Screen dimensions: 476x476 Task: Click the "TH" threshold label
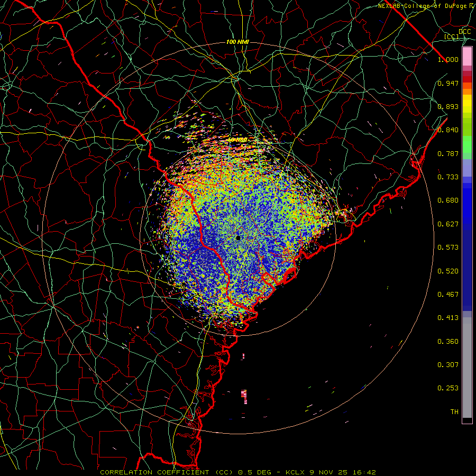click(454, 412)
